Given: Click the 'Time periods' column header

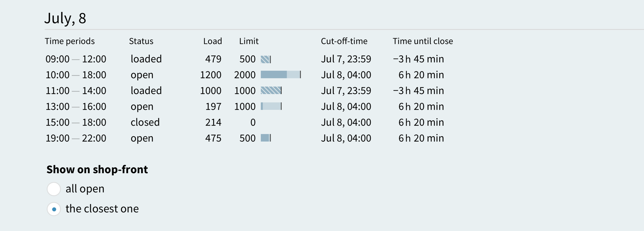Looking at the screenshot, I should pos(70,41).
